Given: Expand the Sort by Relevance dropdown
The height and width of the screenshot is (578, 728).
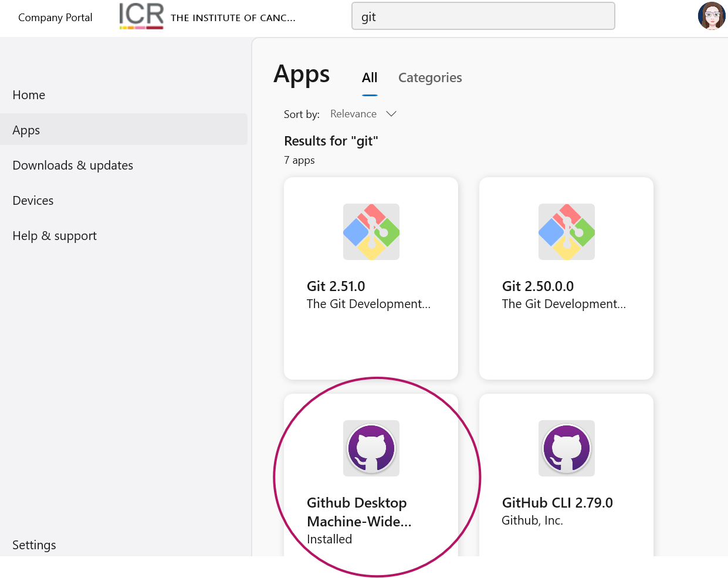Looking at the screenshot, I should [363, 114].
